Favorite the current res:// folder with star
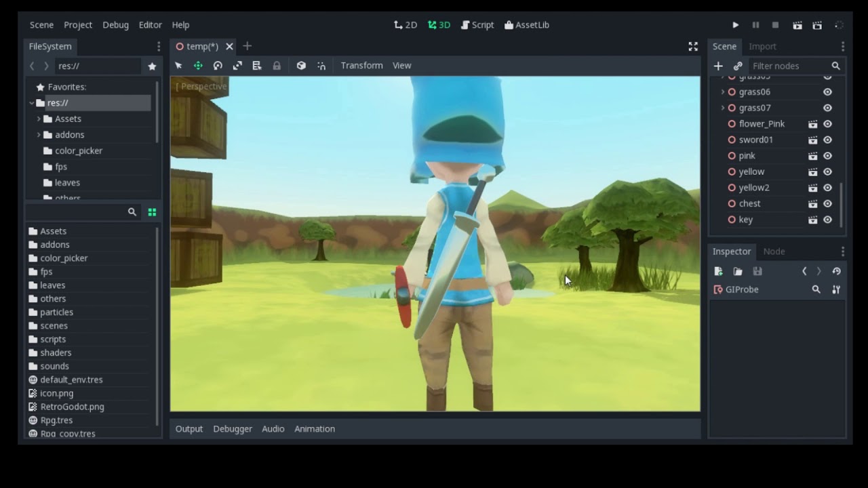This screenshot has width=868, height=488. (x=152, y=66)
